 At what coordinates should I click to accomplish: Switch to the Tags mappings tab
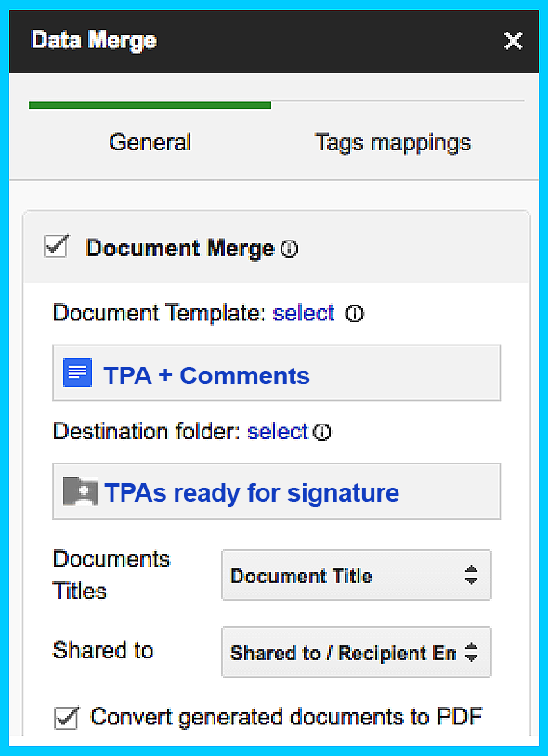coord(393,143)
